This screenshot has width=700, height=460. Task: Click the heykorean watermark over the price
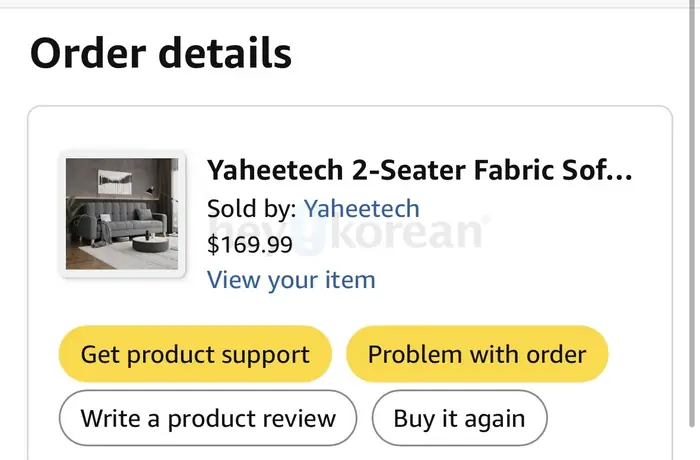click(x=348, y=232)
